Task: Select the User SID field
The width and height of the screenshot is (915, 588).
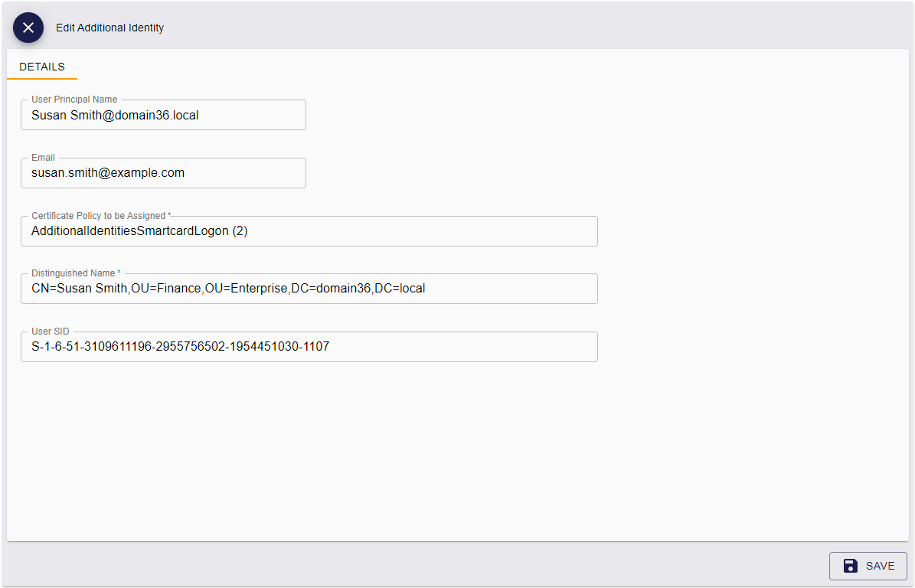Action: pyautogui.click(x=309, y=347)
